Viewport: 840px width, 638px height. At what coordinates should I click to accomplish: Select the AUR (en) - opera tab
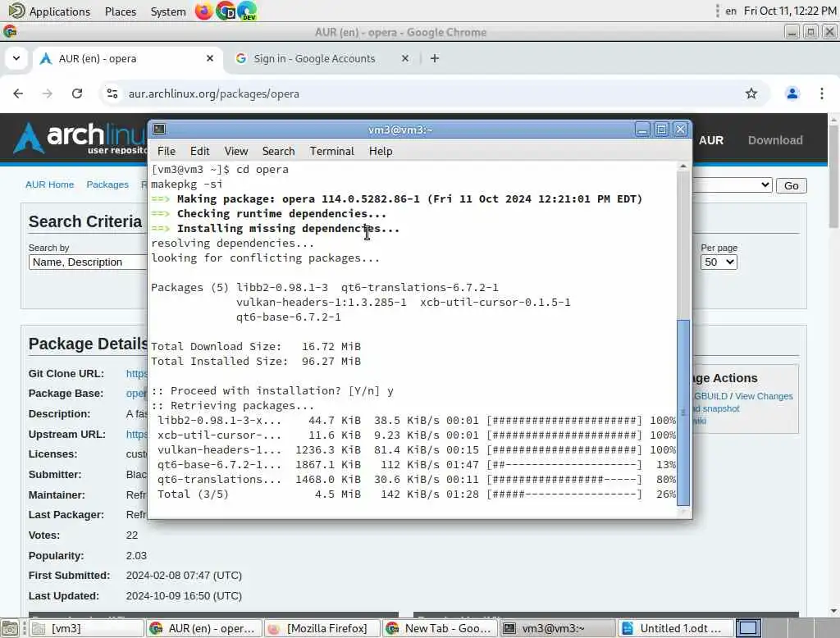pos(127,58)
